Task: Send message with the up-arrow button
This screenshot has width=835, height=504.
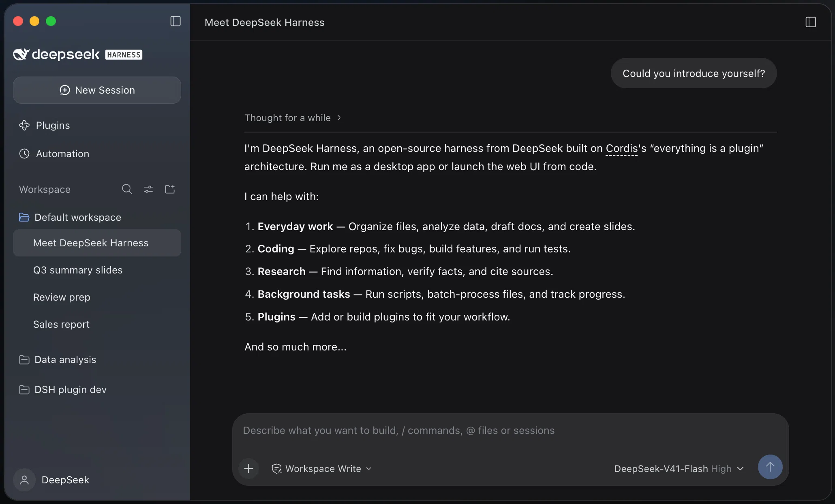Action: click(x=770, y=467)
